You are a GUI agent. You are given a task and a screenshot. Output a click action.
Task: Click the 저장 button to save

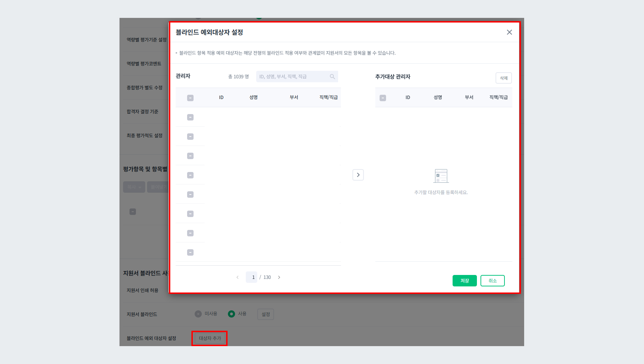(464, 281)
